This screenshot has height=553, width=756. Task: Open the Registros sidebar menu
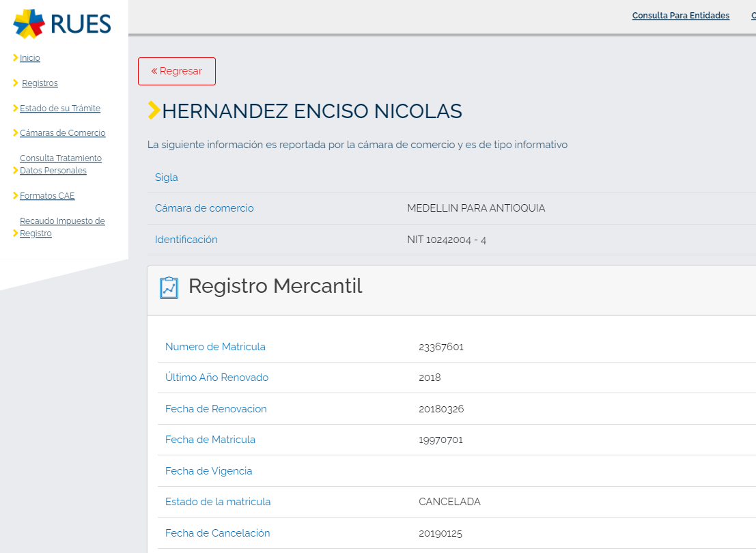click(x=40, y=83)
